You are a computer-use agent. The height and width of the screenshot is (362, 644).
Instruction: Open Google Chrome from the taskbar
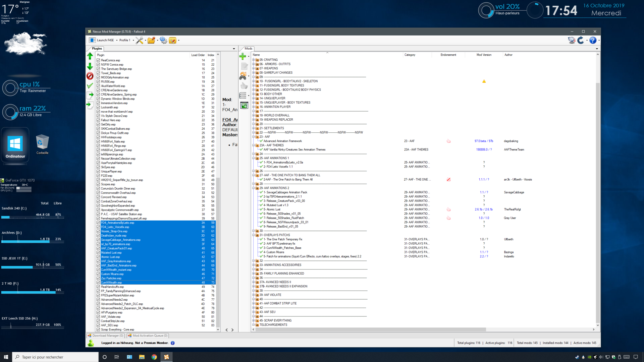tap(154, 357)
